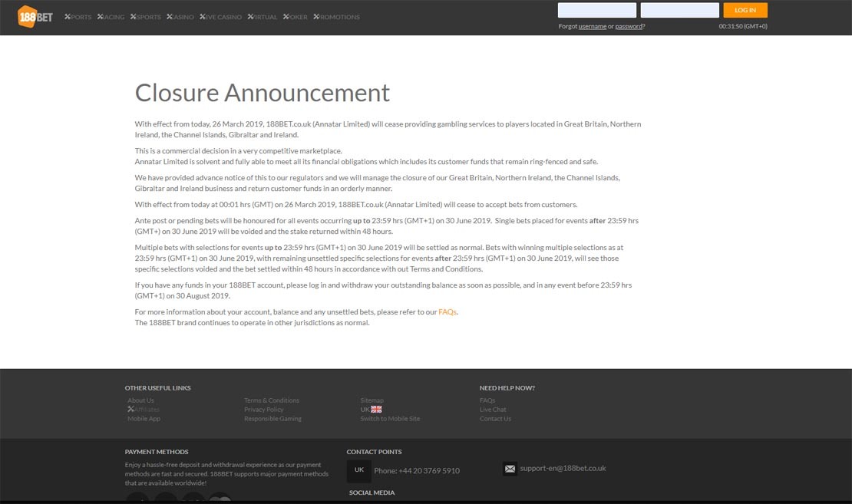Viewport: 852px width, 504px height.
Task: Click the envelope email icon
Action: point(510,469)
